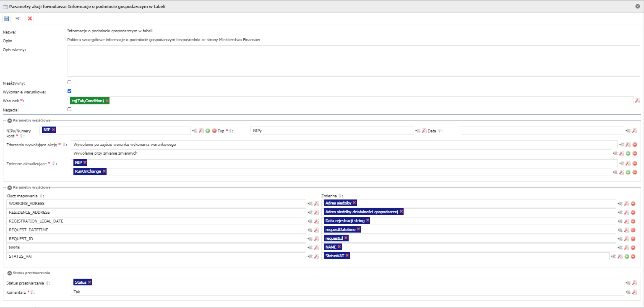Screen dimensions: 644x308
Task: Open function editor for the Typ field
Action: (424, 131)
